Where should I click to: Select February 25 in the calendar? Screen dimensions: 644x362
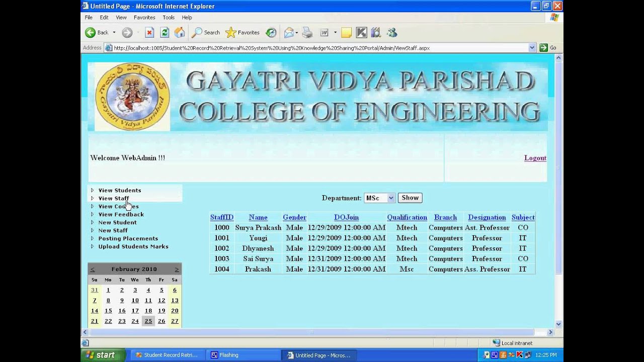click(148, 321)
